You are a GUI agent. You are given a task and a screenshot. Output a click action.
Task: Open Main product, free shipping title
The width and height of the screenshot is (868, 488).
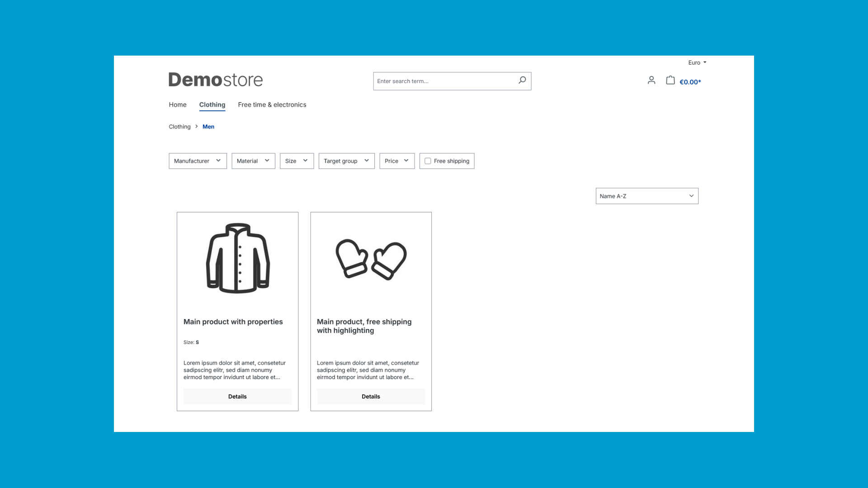(364, 326)
